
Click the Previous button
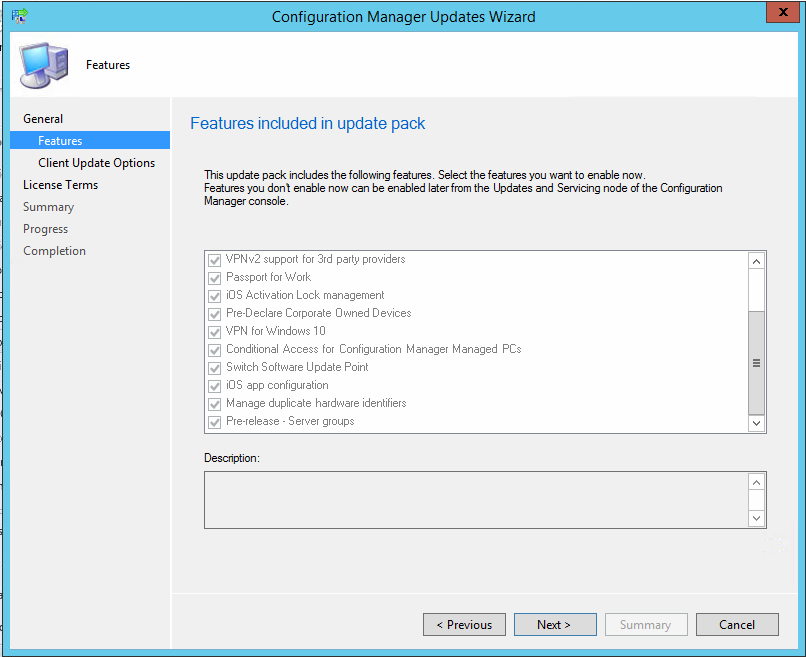(x=464, y=624)
